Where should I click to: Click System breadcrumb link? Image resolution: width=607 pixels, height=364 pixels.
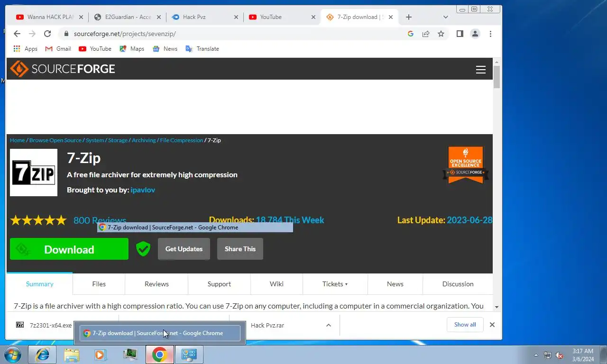pos(95,140)
